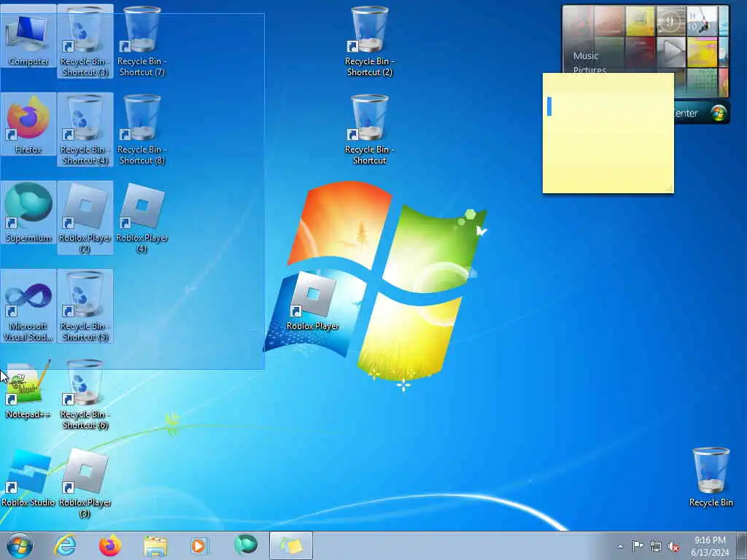Select the real Recycle Bin icon

711,478
